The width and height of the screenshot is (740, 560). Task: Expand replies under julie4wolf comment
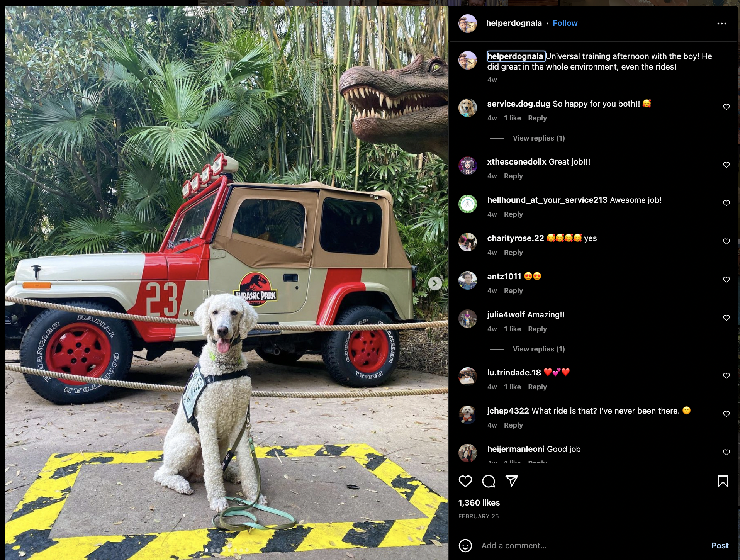tap(539, 349)
